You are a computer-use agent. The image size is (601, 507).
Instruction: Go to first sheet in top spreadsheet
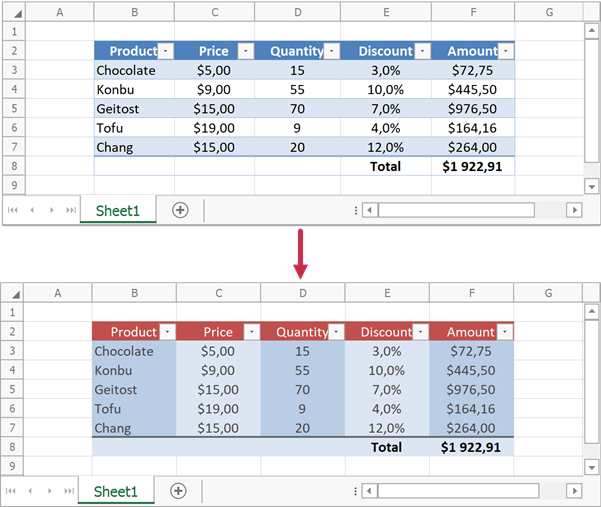coord(13,210)
